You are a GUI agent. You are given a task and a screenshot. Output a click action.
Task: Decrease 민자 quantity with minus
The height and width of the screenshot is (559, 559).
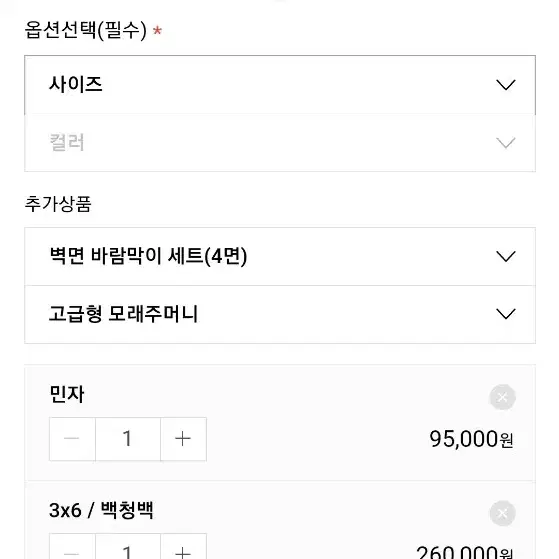point(72,439)
